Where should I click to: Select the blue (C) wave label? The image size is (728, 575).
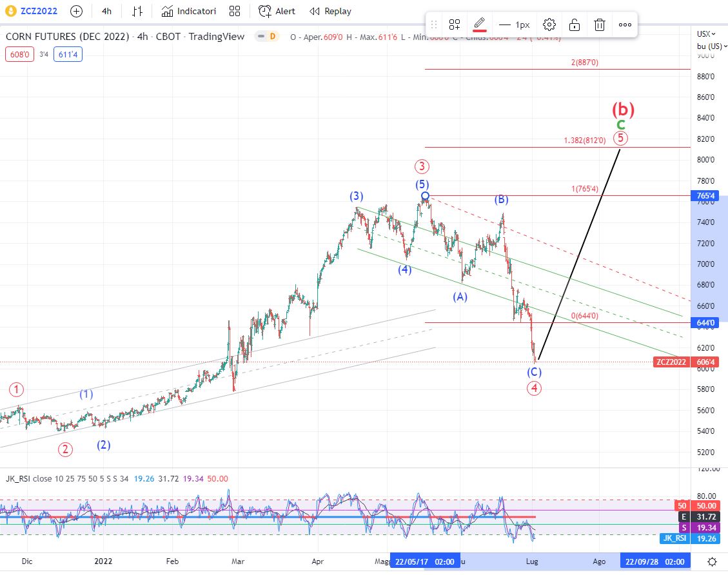click(534, 372)
